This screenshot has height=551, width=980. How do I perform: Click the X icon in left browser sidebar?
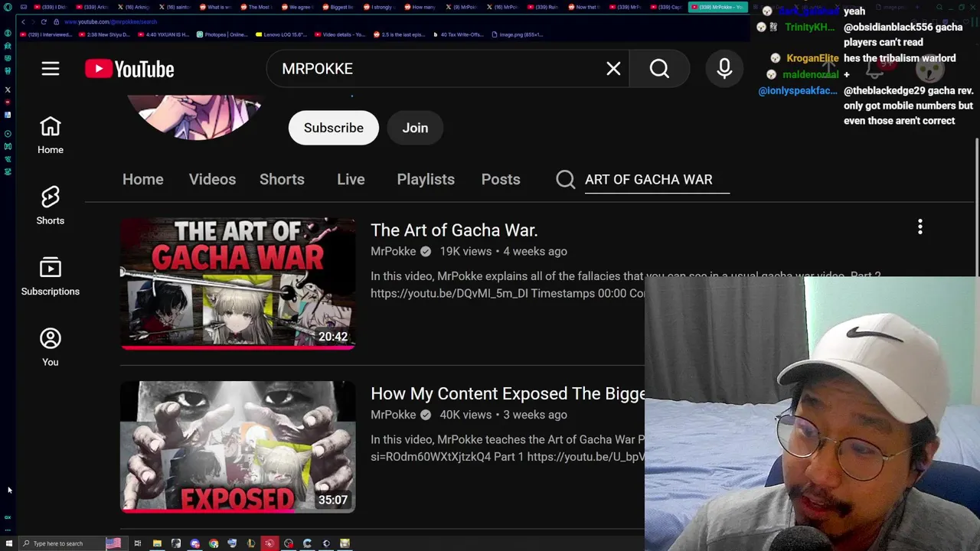8,90
